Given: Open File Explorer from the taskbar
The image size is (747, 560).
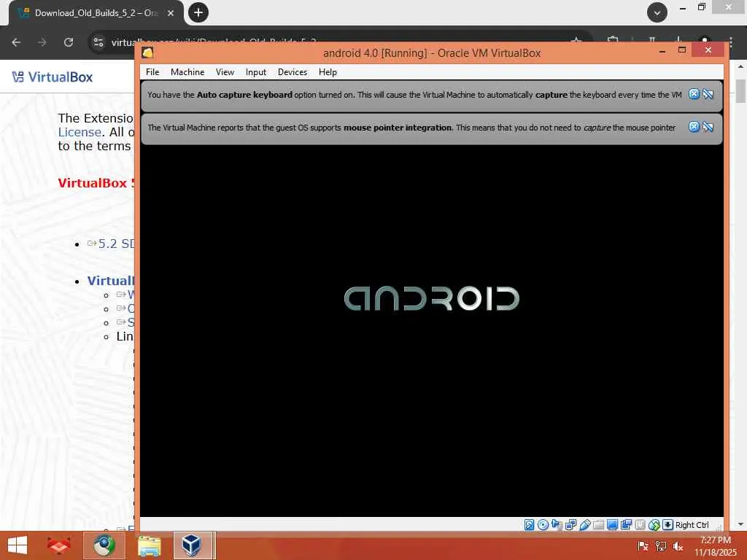Looking at the screenshot, I should coord(149,545).
